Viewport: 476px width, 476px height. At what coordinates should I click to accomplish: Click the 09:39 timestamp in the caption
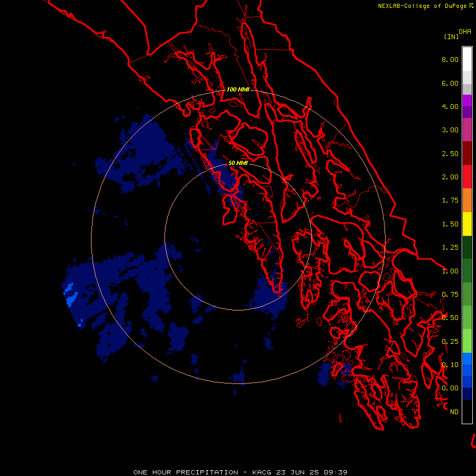coord(335,472)
